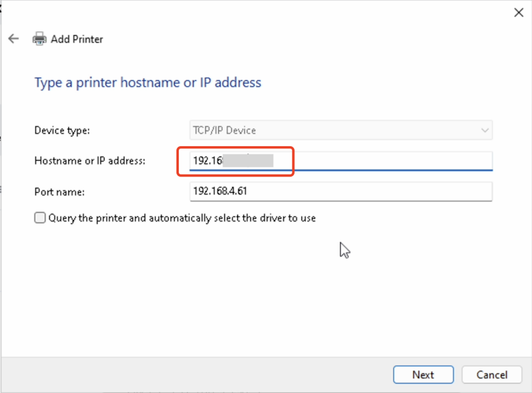Click the Type a printer hostname heading
The height and width of the screenshot is (393, 532).
148,83
